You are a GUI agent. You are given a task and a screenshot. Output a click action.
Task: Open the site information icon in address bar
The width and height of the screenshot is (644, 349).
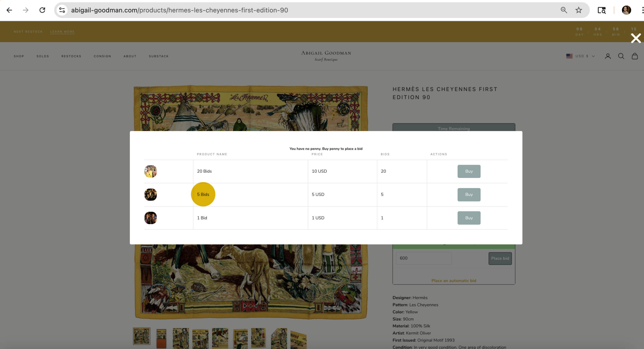(x=62, y=10)
